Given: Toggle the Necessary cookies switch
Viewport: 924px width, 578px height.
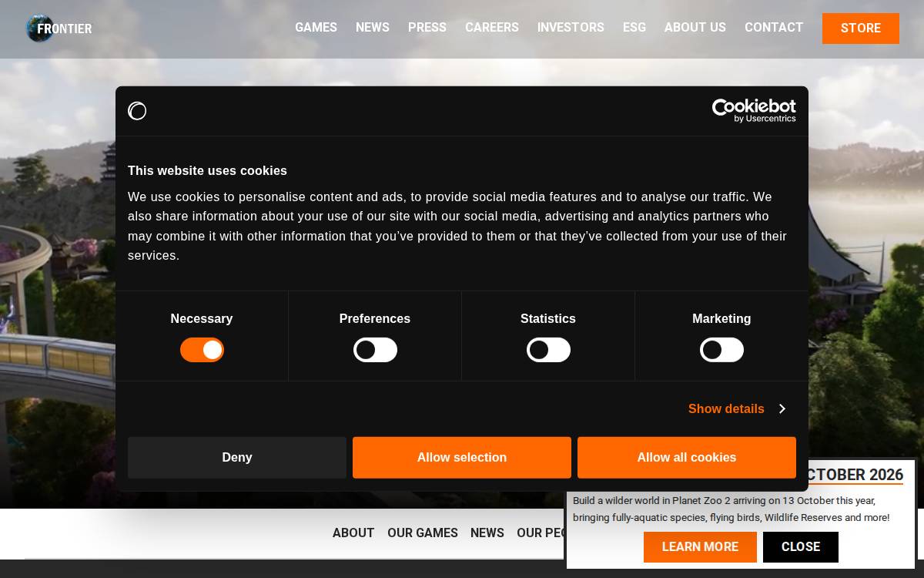Looking at the screenshot, I should (x=202, y=350).
